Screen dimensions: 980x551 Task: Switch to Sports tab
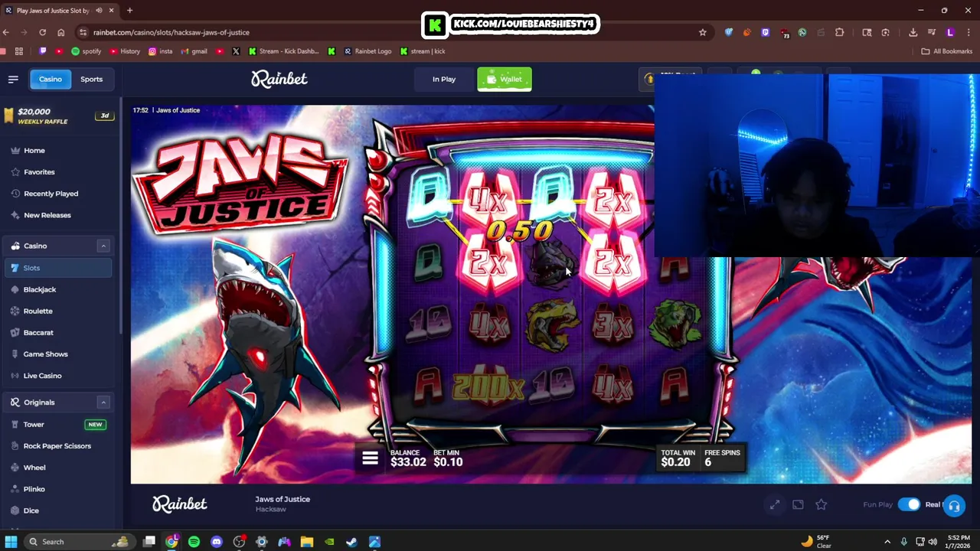[91, 79]
